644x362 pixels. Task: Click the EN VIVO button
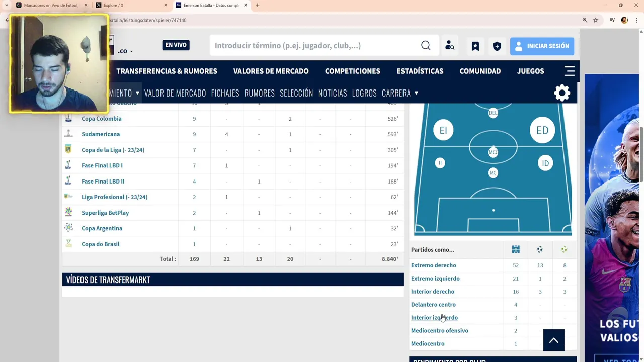point(176,45)
